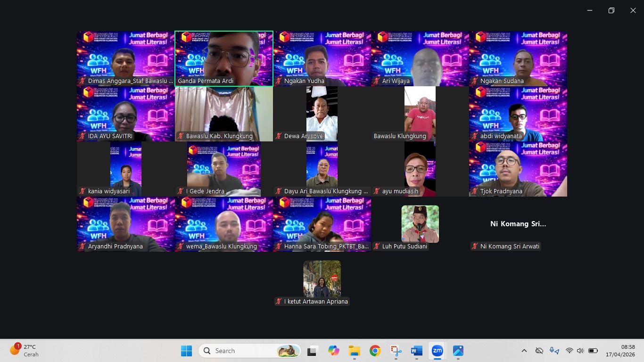Image resolution: width=644 pixels, height=362 pixels.
Task: Click the speaker volume icon in tray
Action: [x=580, y=351]
